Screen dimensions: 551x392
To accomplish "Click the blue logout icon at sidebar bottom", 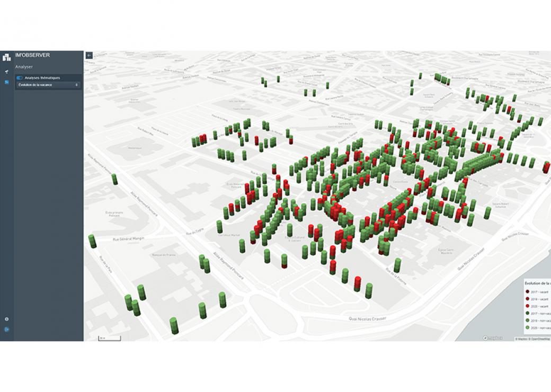I will click(6, 329).
